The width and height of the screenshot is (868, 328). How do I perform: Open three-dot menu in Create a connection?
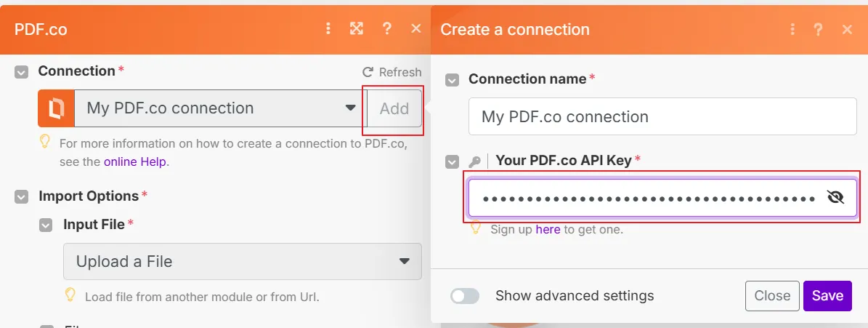pos(792,29)
